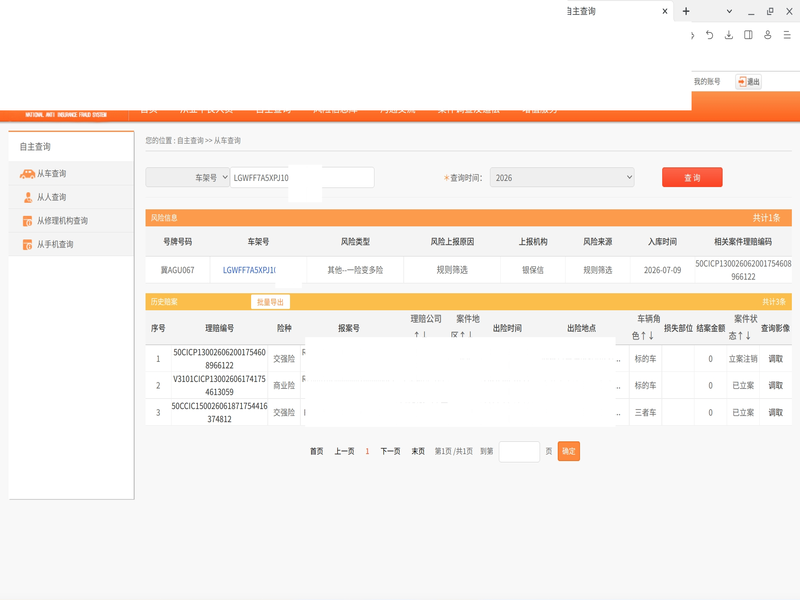The width and height of the screenshot is (800, 600).
Task: Click the 共计3条 total count label
Action: [x=774, y=302]
